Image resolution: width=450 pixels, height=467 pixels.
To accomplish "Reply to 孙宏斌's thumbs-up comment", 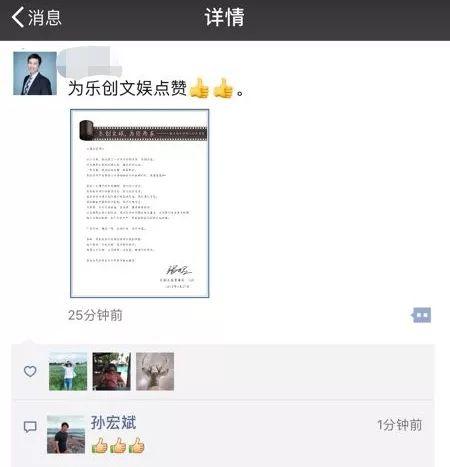I will [x=118, y=445].
